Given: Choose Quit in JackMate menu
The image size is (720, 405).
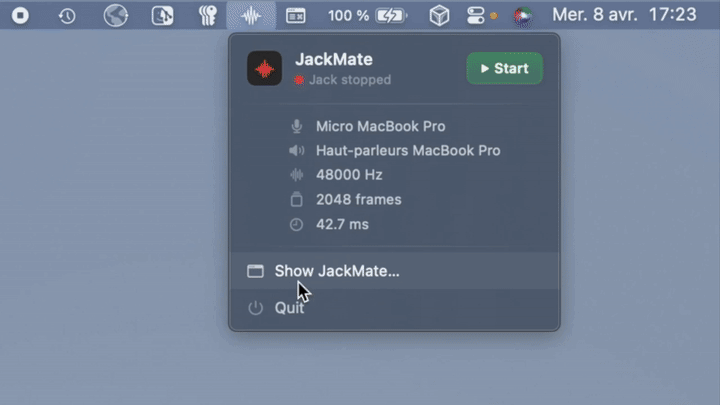Looking at the screenshot, I should click(394, 308).
